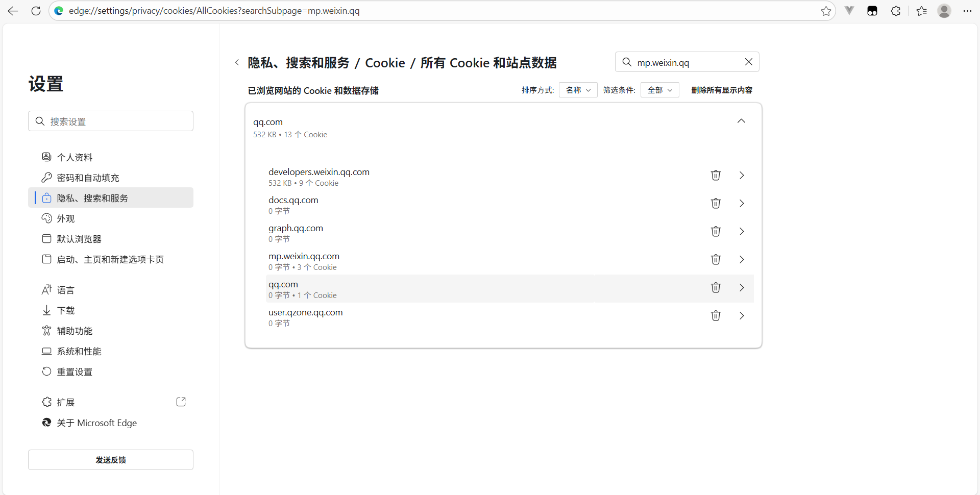The width and height of the screenshot is (980, 495).
Task: Select the mp.weixin.qq.com row text
Action: pos(304,256)
